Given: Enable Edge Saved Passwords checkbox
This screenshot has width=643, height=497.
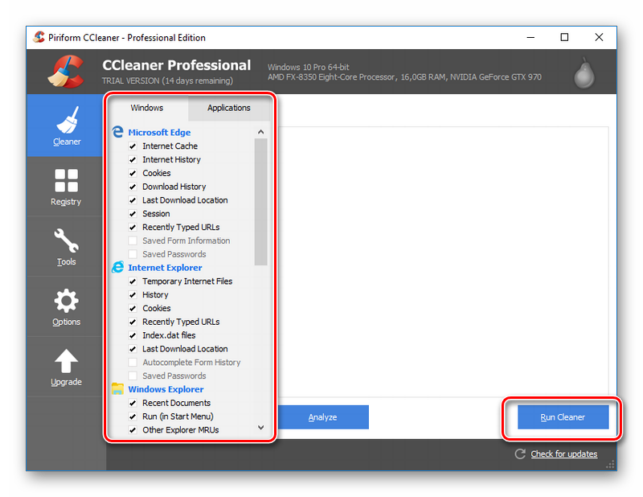Looking at the screenshot, I should pyautogui.click(x=132, y=254).
